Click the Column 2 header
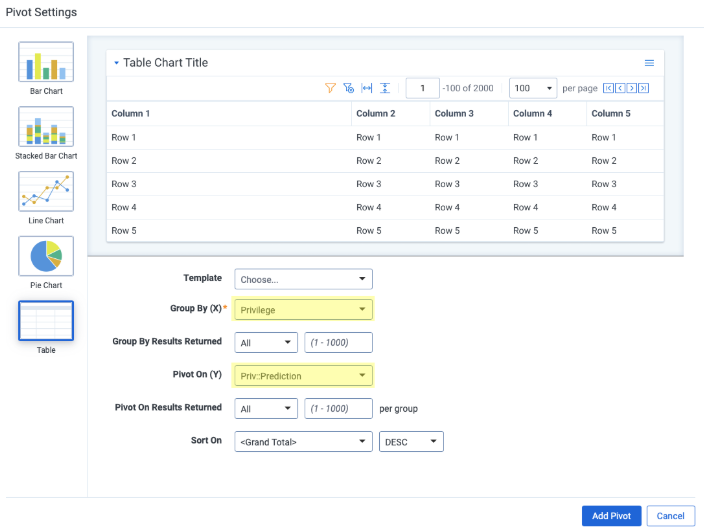 point(391,114)
